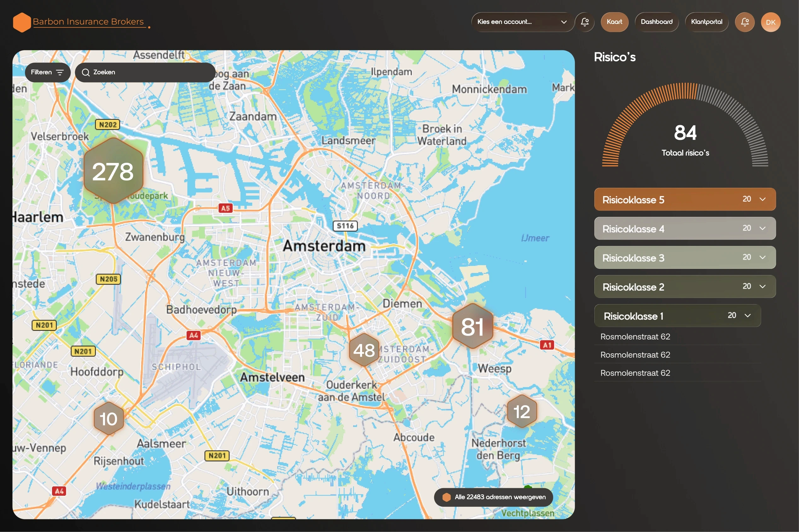Click the Zoeken search field
The image size is (799, 532).
pos(146,72)
